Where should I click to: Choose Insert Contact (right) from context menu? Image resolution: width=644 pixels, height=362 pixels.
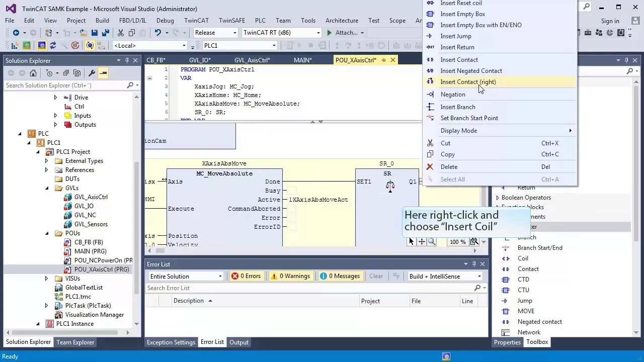coord(500,82)
